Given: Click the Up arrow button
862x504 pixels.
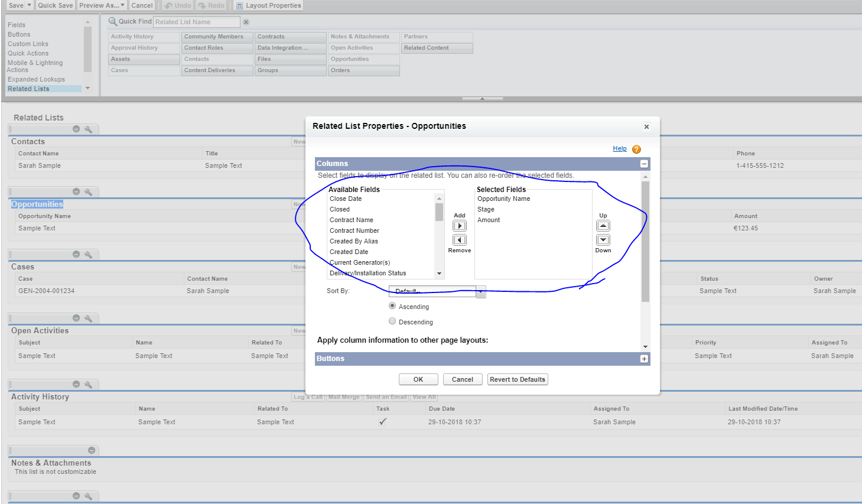Looking at the screenshot, I should [603, 226].
